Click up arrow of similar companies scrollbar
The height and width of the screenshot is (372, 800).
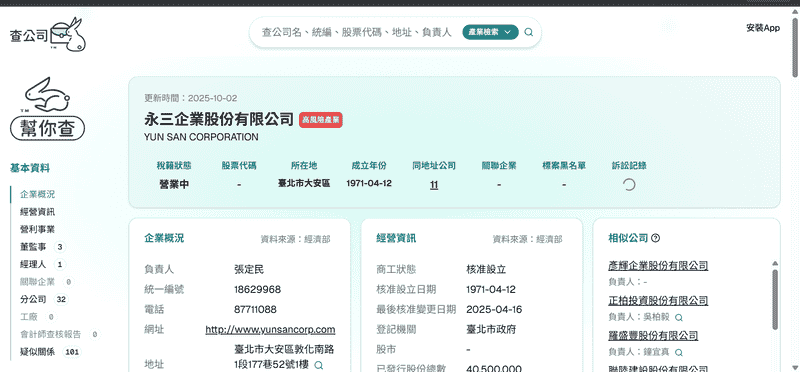tap(775, 263)
